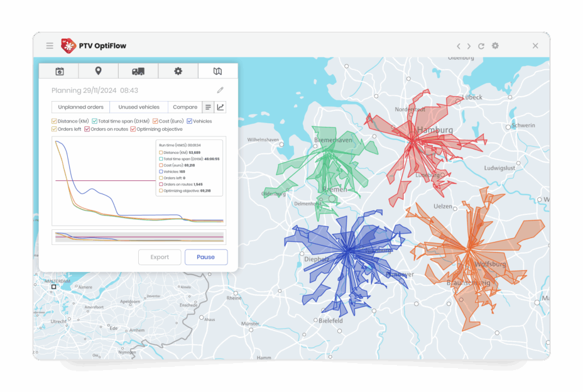
Task: Toggle the Distance (KM) checkbox
Action: (55, 121)
